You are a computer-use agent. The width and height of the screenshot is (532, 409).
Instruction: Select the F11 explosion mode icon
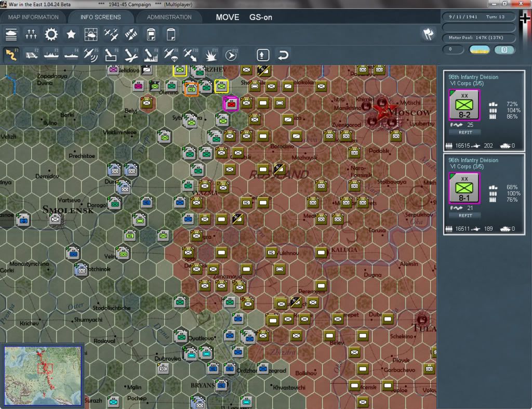point(211,55)
